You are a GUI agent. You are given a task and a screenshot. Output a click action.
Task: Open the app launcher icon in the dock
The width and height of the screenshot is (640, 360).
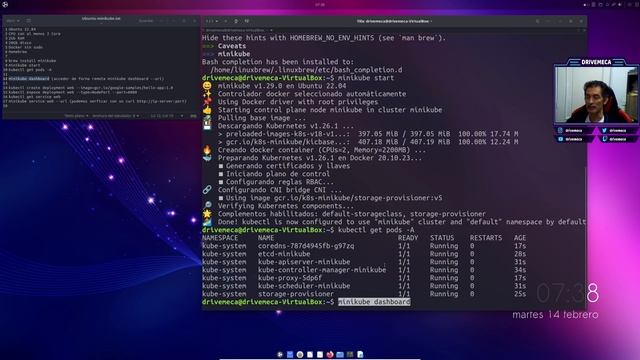coord(280,354)
